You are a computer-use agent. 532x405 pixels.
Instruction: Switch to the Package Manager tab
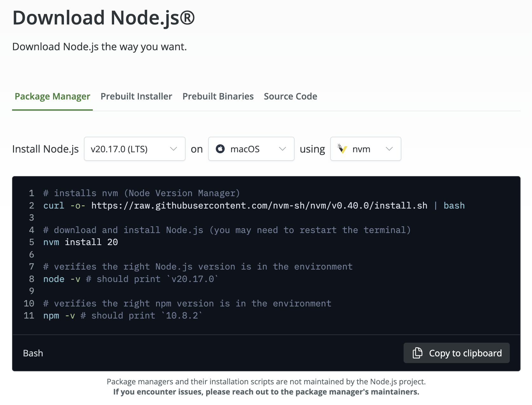tap(52, 96)
